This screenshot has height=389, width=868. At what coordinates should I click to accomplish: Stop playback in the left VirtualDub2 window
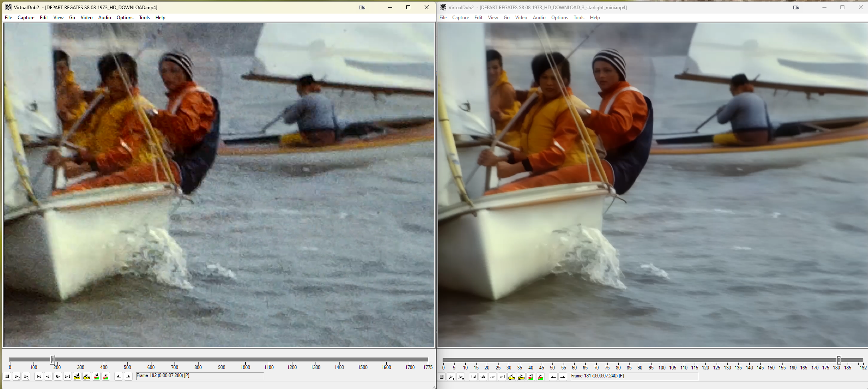pyautogui.click(x=7, y=377)
